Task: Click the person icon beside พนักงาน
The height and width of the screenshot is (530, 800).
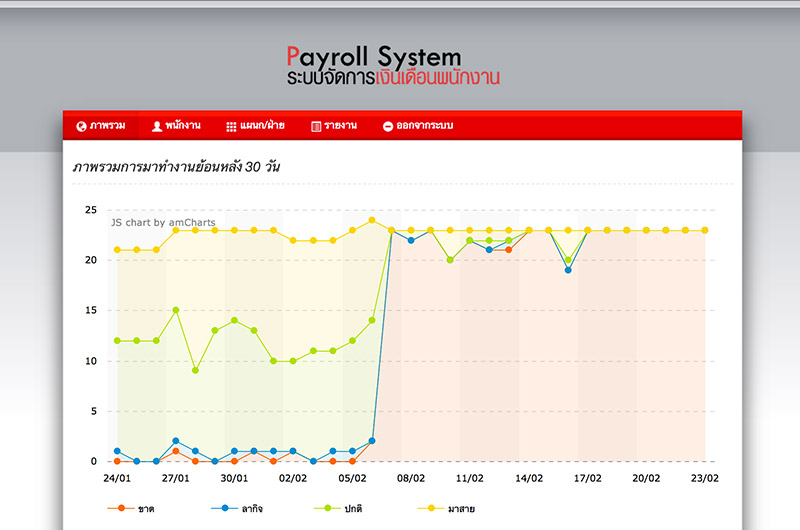Action: 157,126
